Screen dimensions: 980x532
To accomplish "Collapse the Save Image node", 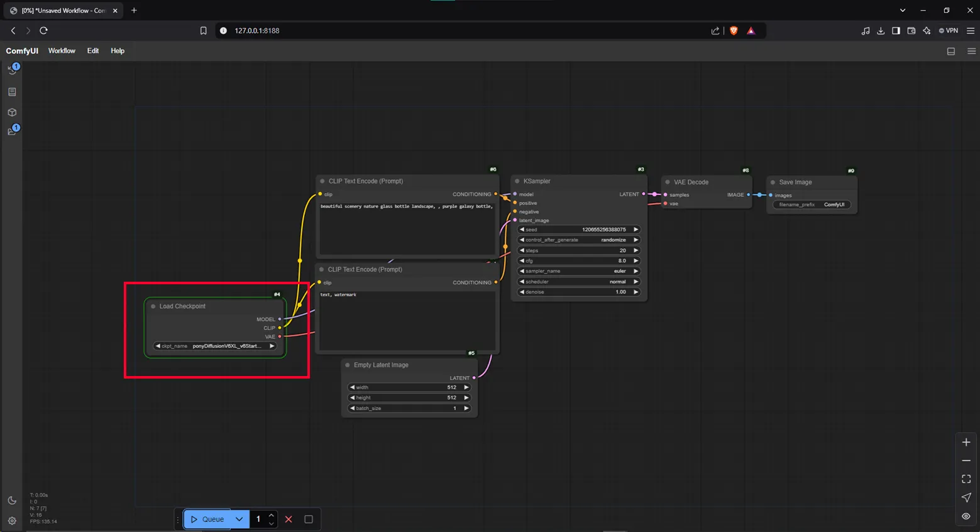I will coord(773,182).
